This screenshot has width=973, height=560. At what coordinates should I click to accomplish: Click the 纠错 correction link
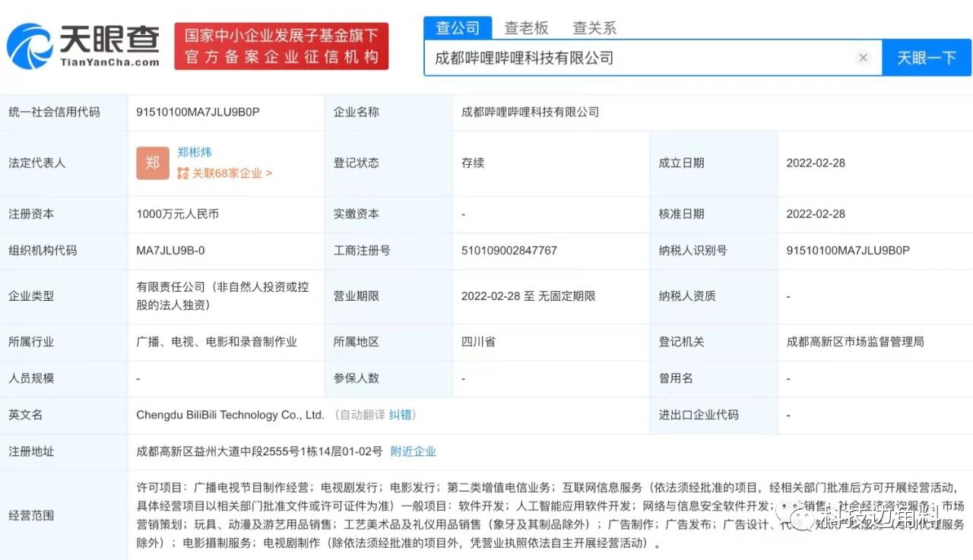[401, 415]
